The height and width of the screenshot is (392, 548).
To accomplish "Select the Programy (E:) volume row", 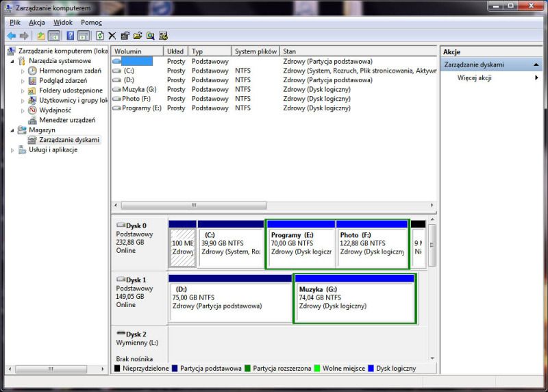I will [274, 108].
